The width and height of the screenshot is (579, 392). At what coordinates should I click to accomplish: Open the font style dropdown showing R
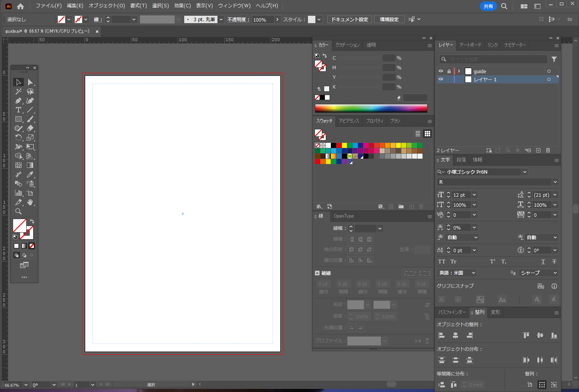pyautogui.click(x=555, y=182)
